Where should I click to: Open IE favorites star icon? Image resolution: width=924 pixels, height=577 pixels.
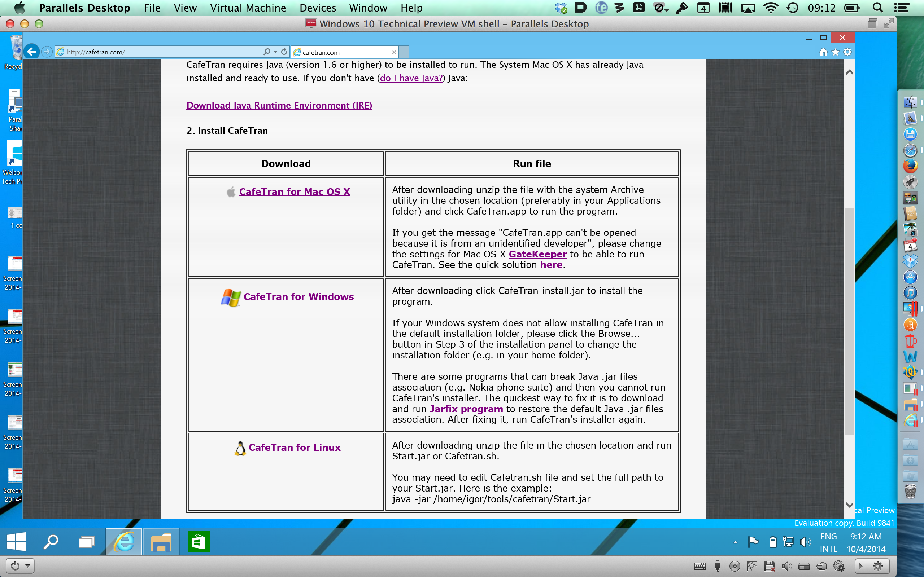(836, 52)
